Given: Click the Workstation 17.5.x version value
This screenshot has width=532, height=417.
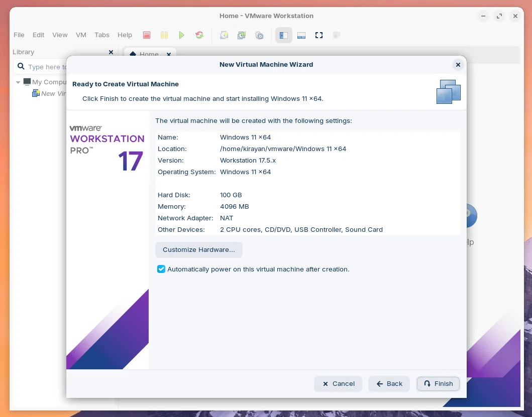Looking at the screenshot, I should coord(248,161).
